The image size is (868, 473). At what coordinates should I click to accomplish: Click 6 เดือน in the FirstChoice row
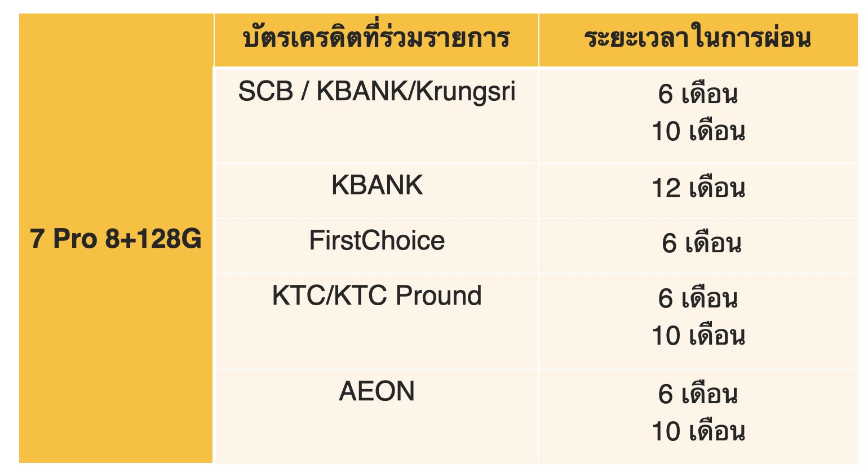tap(701, 243)
